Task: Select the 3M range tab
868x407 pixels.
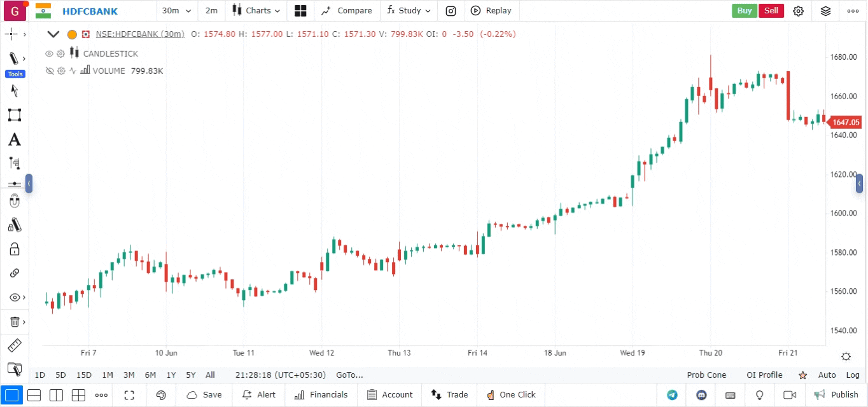Action: 129,375
